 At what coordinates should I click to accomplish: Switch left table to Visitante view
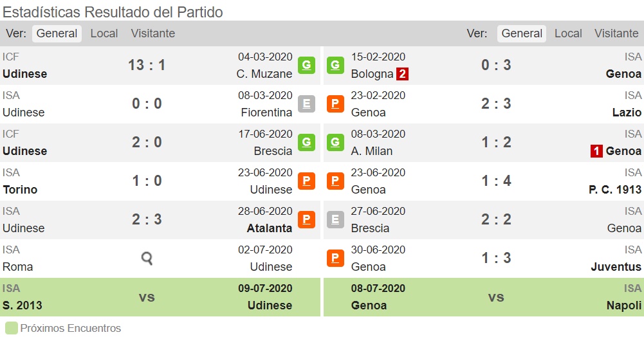[152, 33]
